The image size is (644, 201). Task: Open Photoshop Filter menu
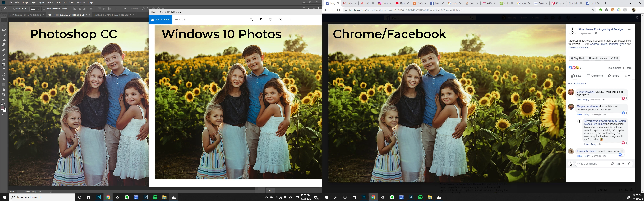58,2
